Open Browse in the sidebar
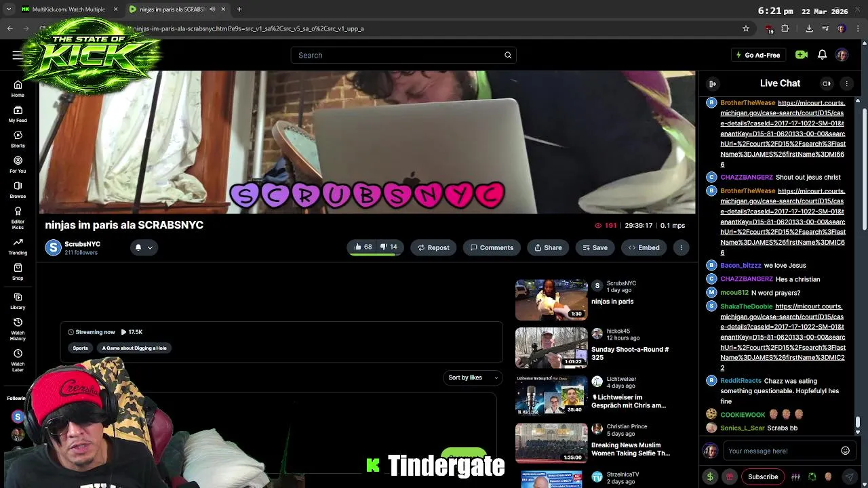This screenshot has height=488, width=868. click(18, 190)
